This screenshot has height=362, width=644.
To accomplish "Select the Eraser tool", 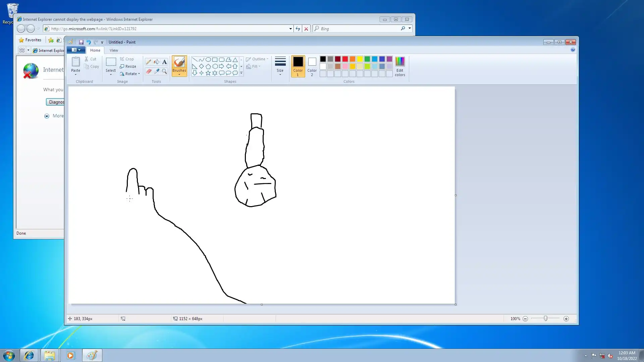I will (148, 71).
